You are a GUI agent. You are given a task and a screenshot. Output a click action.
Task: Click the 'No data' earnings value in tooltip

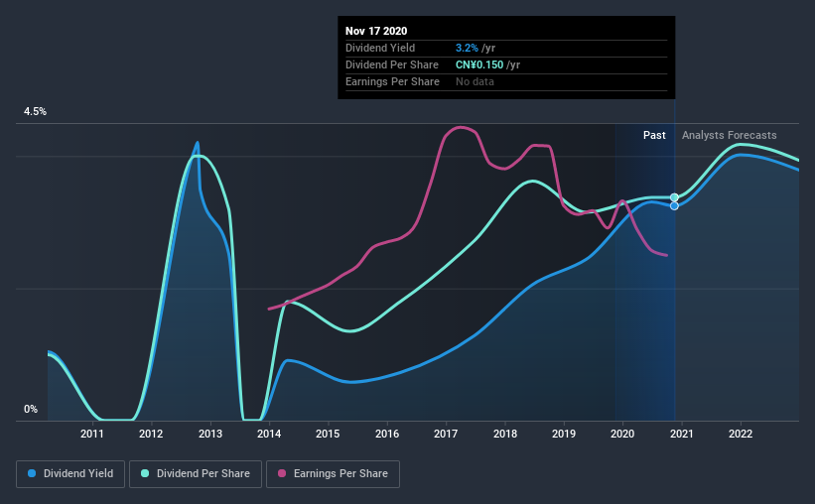[x=475, y=81]
